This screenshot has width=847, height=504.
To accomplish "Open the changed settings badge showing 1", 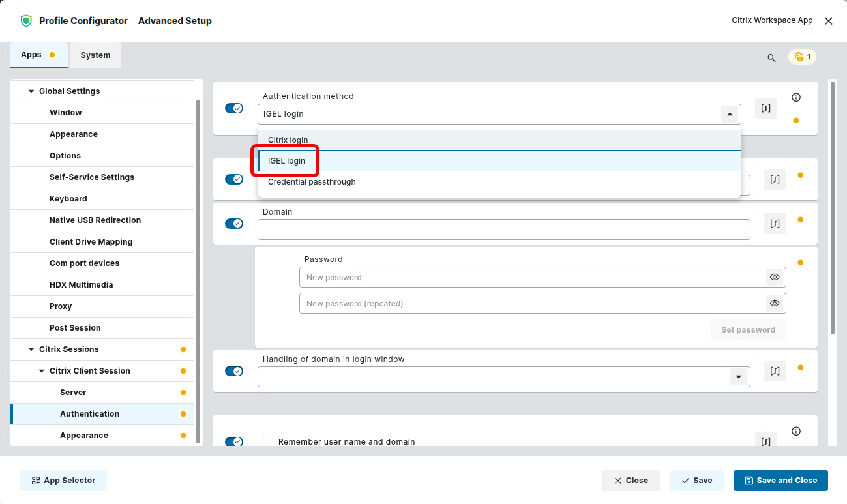I will tap(802, 57).
